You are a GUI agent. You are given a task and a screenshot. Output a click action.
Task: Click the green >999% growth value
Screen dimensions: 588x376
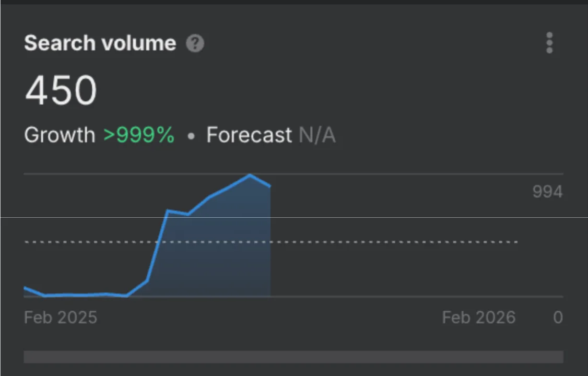pyautogui.click(x=139, y=135)
